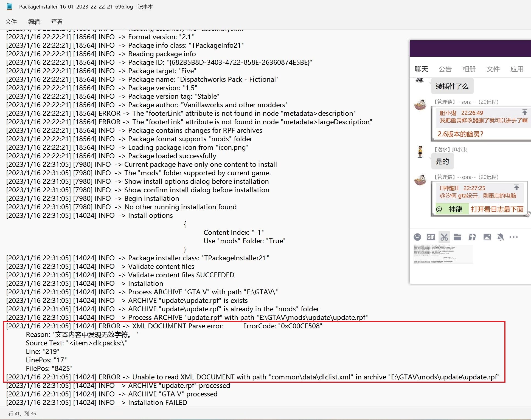Click sora's avatar beside the 2.6版本的幽灵 message
The image size is (531, 420).
pyautogui.click(x=420, y=105)
